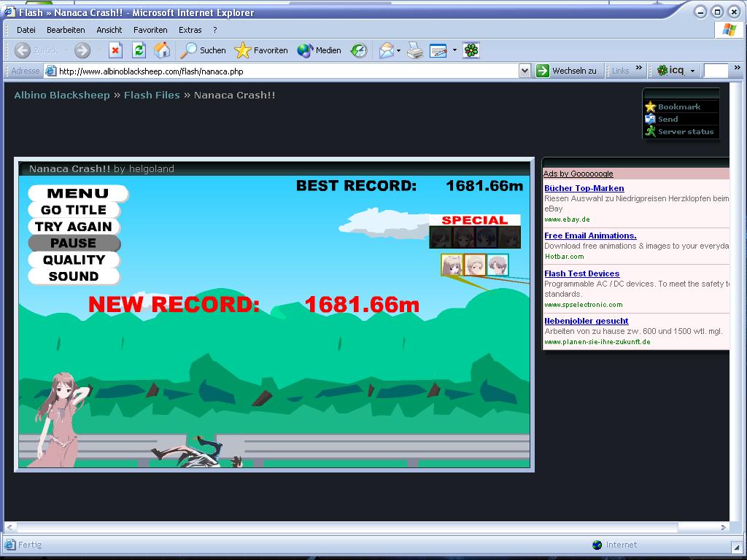Stop page loading with red X icon
Screen dimensions: 747x560
[115, 50]
